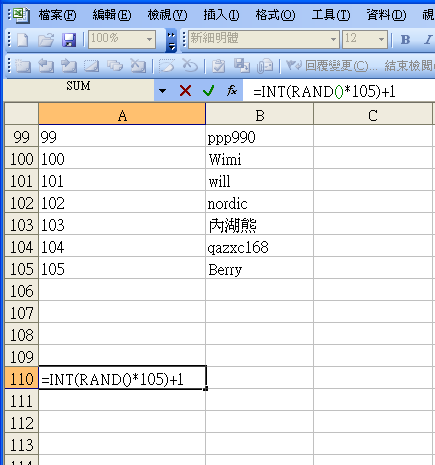Click cell containing 內湖熊

coord(260,224)
